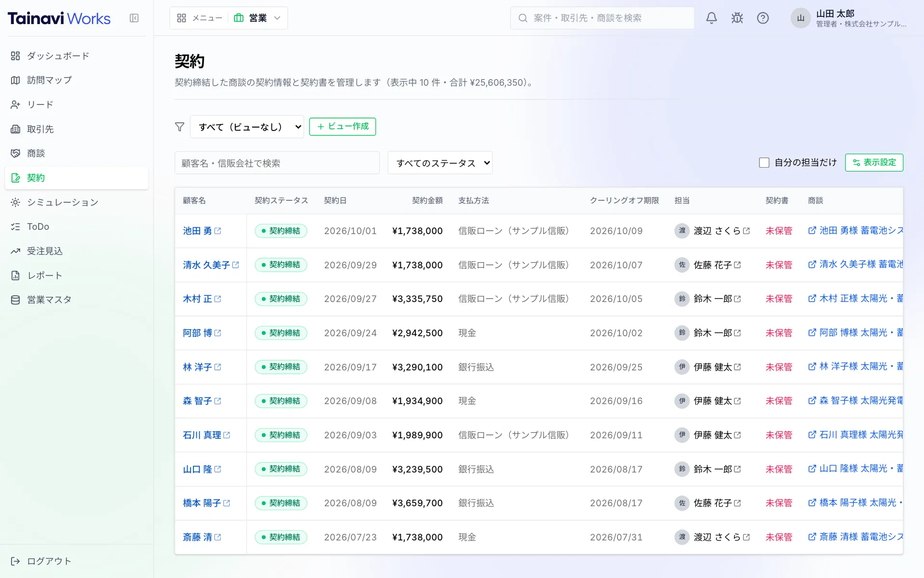Click the 契約金額 column header
The height and width of the screenshot is (578, 924).
[x=427, y=200]
